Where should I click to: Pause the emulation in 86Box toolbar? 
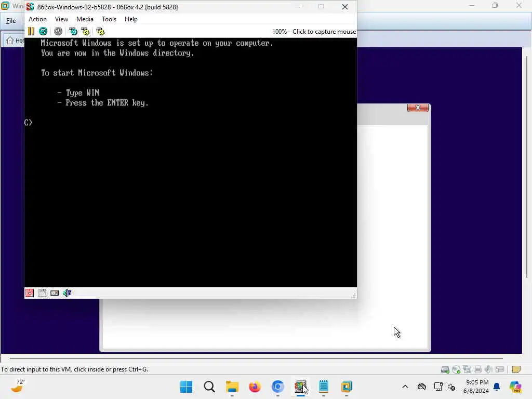click(31, 31)
